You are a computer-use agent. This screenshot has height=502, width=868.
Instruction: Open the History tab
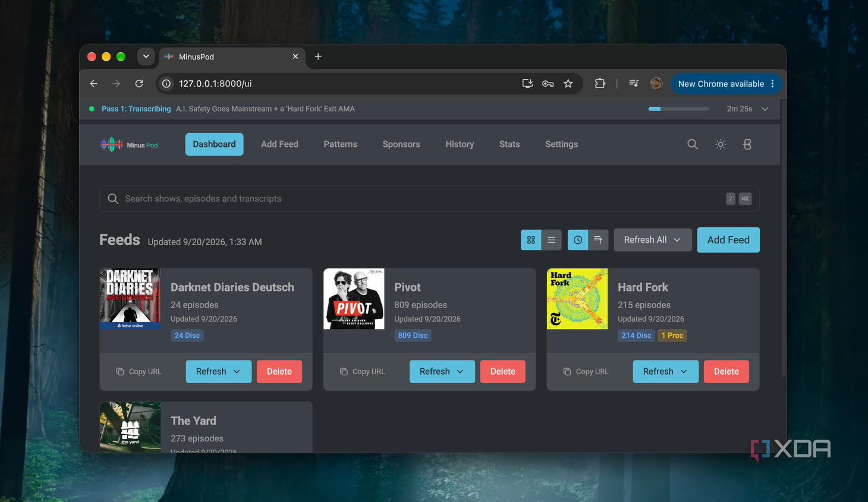click(460, 145)
